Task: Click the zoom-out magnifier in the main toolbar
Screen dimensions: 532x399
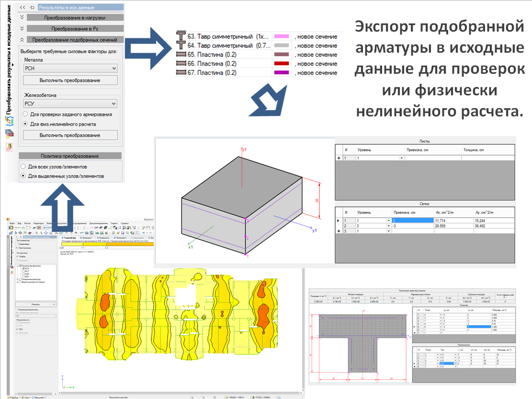Action: (x=41, y=233)
